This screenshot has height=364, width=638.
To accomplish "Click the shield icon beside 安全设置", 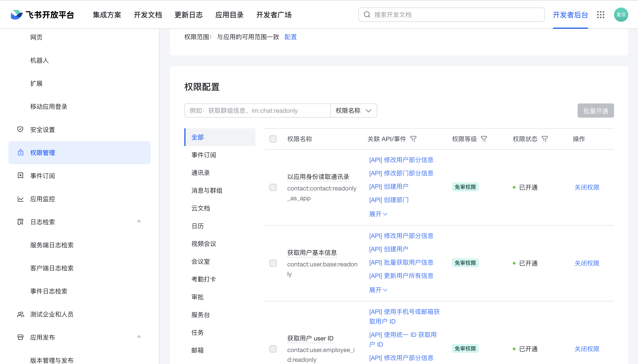I will click(20, 129).
